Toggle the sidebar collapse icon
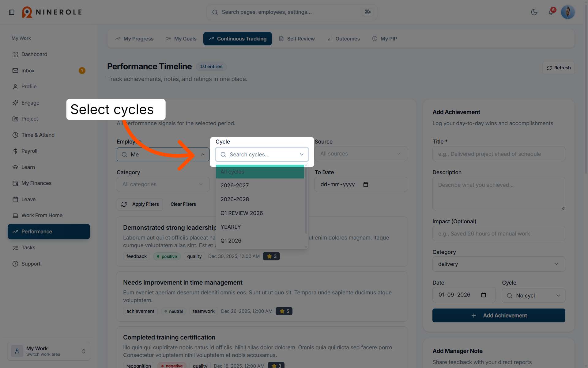 (12, 12)
